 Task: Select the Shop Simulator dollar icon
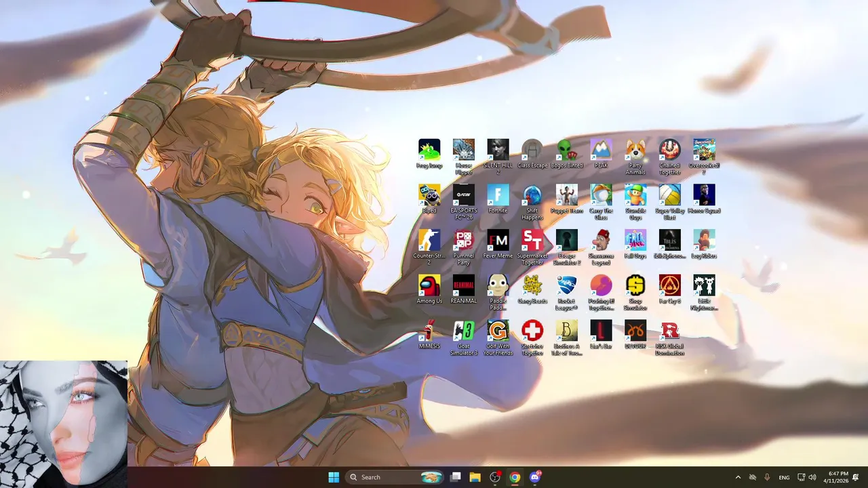635,293
